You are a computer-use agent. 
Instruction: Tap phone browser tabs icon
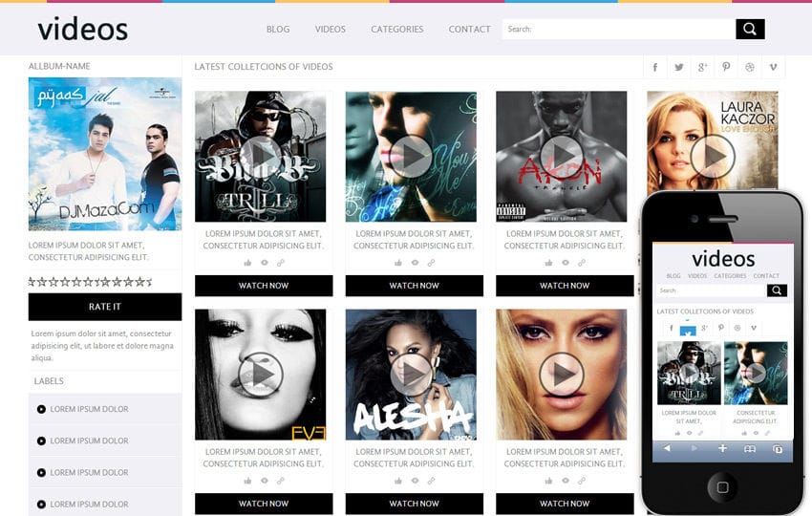(x=778, y=449)
